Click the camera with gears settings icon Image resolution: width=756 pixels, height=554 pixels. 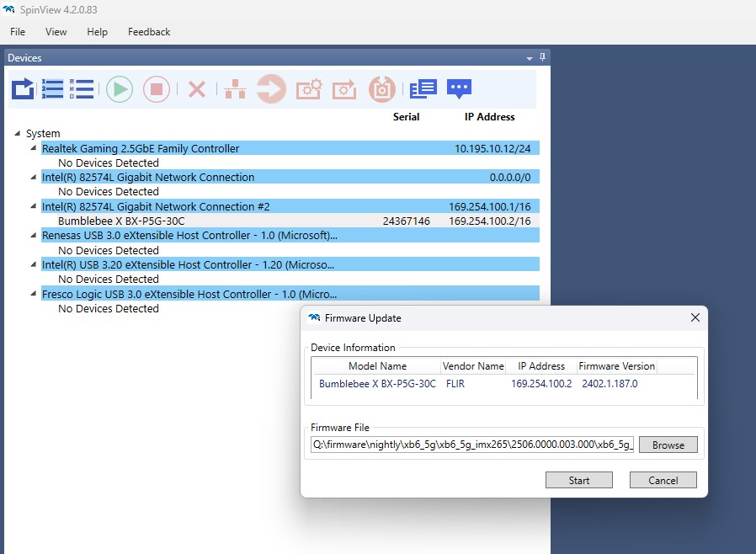tap(309, 88)
